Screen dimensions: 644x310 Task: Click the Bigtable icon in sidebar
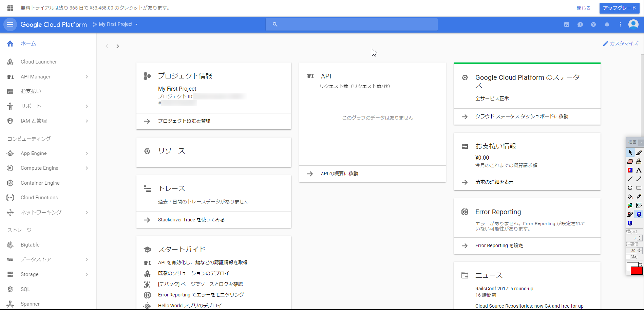click(x=10, y=245)
